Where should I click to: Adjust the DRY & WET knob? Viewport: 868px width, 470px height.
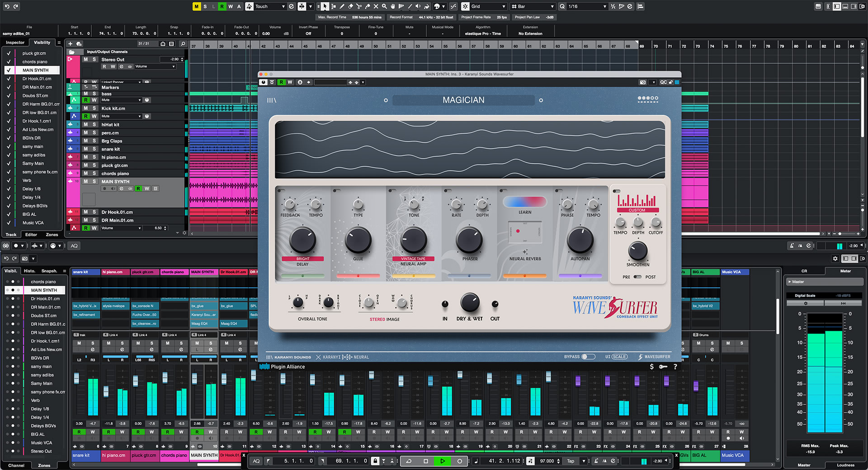470,303
